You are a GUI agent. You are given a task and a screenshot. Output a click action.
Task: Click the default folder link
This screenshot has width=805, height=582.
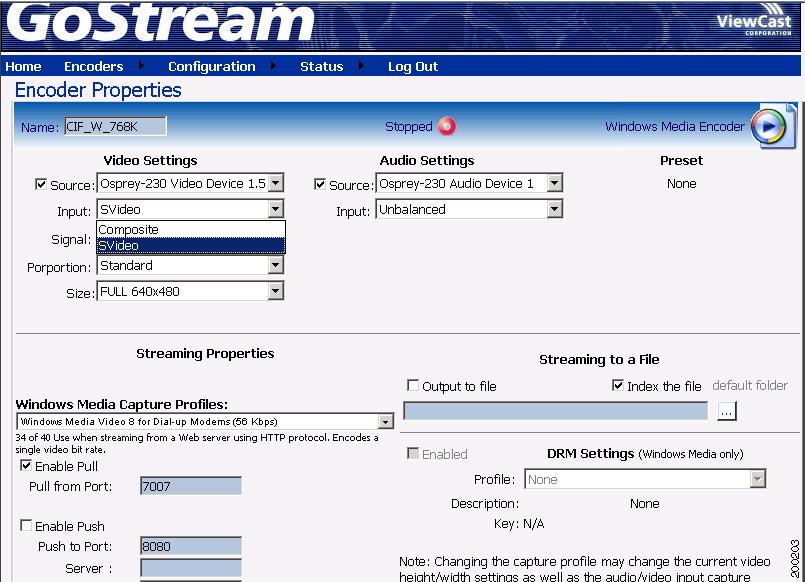click(750, 385)
